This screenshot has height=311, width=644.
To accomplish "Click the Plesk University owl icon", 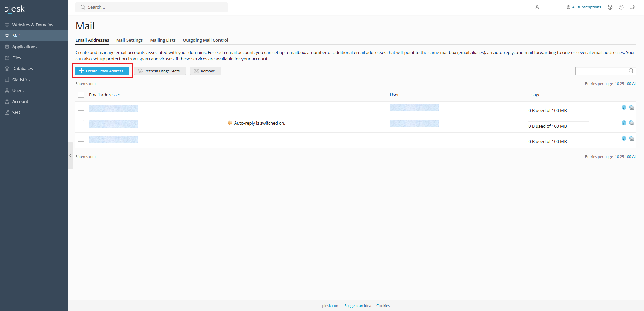I will coord(610,7).
